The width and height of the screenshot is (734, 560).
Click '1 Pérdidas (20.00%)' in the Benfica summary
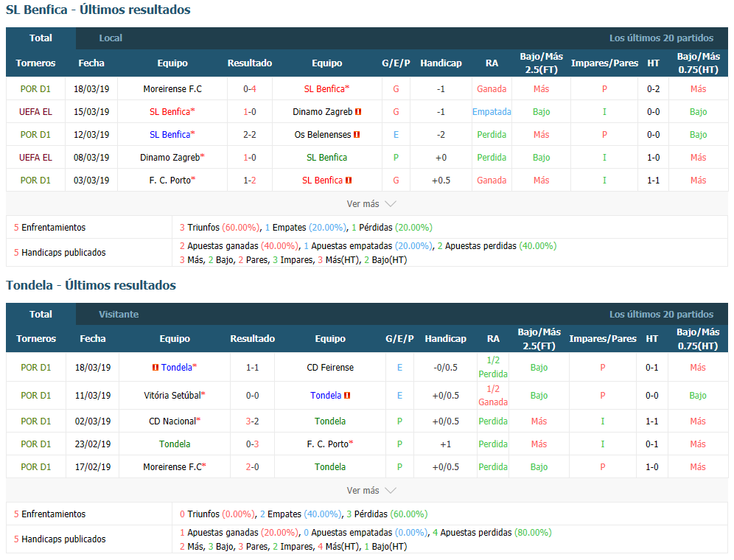click(392, 228)
